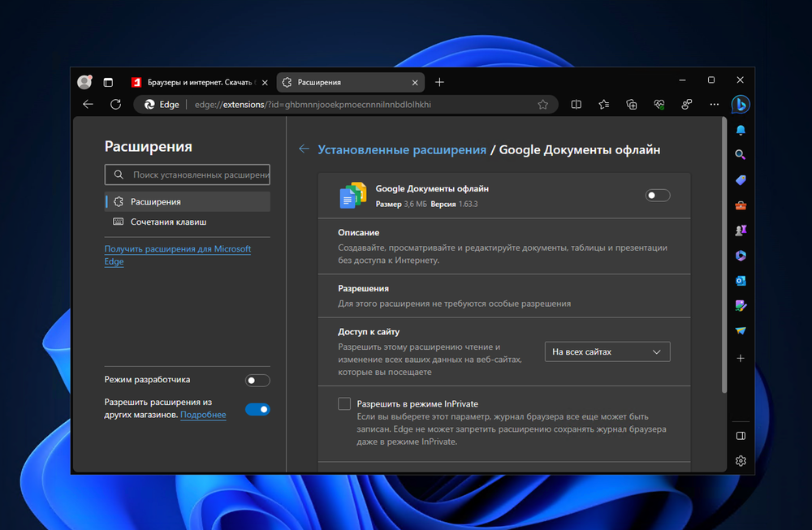Click the browser refresh button
Screen dimensions: 812x530
click(115, 105)
